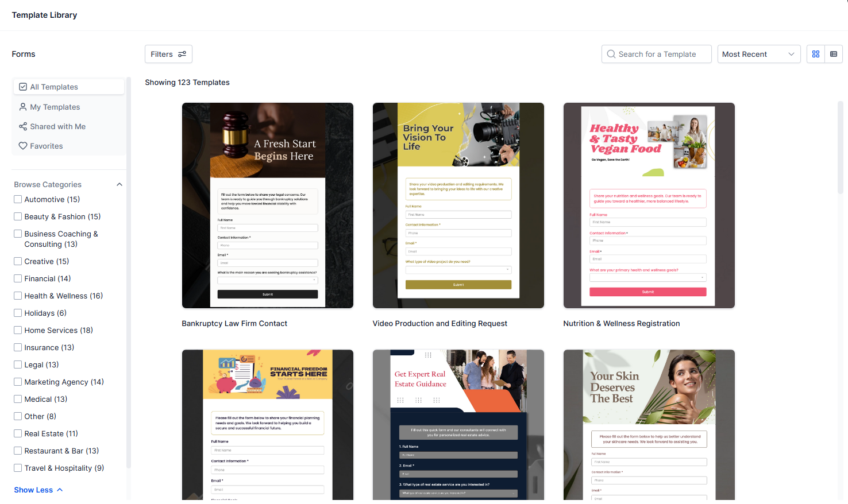Viewport: 848px width, 504px height.
Task: Click the Shared with Me share icon
Action: pyautogui.click(x=23, y=126)
